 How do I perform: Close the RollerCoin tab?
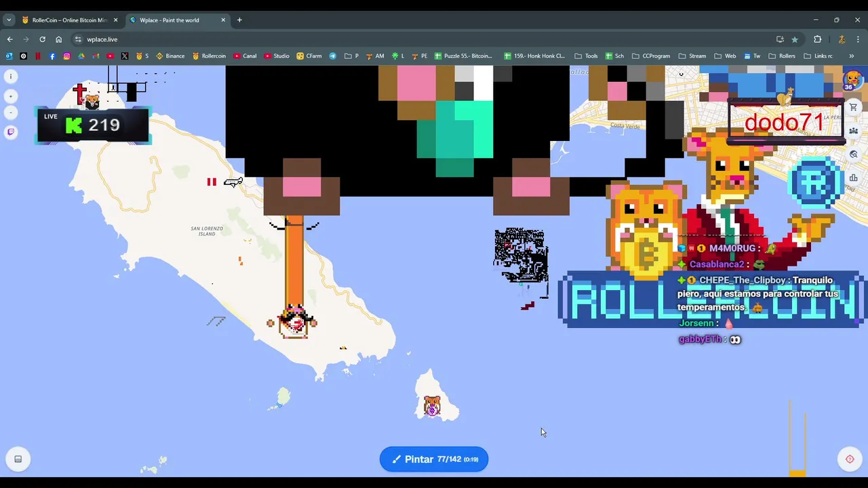115,20
